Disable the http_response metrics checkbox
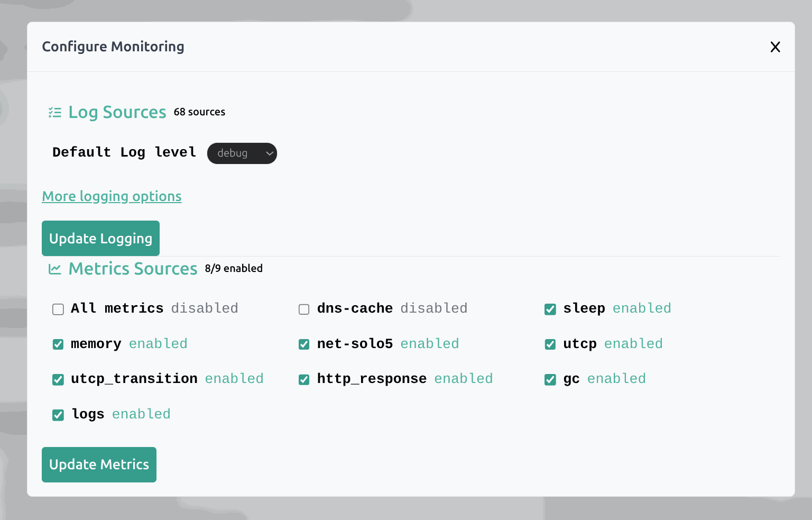Viewport: 812px width, 520px height. 304,380
